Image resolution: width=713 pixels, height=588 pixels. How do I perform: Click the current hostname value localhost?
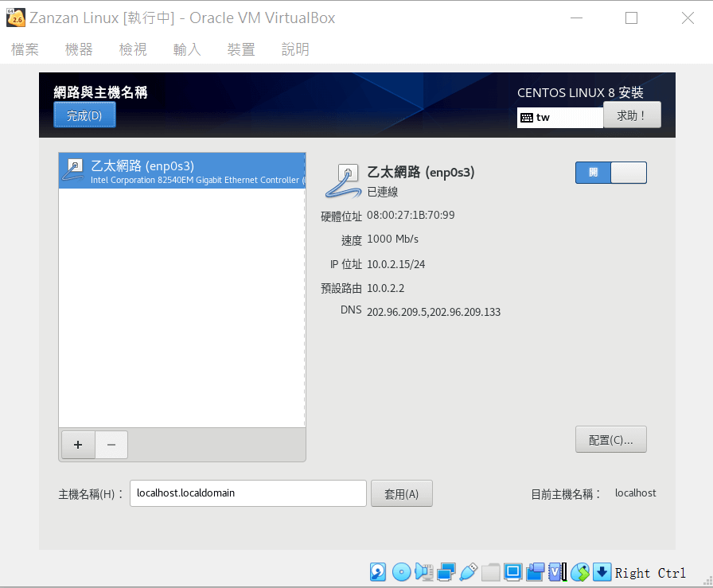coord(635,493)
